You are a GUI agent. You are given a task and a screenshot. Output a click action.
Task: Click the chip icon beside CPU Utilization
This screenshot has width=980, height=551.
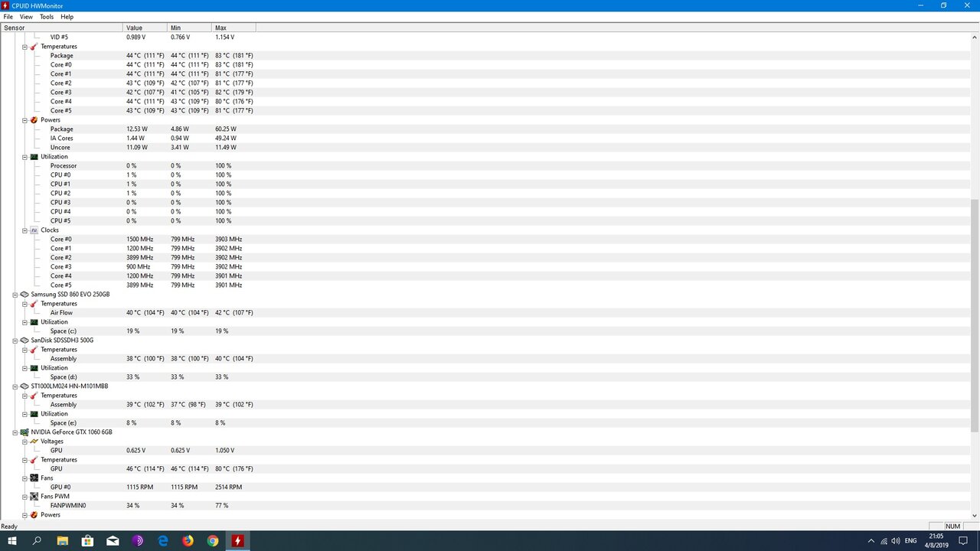34,157
